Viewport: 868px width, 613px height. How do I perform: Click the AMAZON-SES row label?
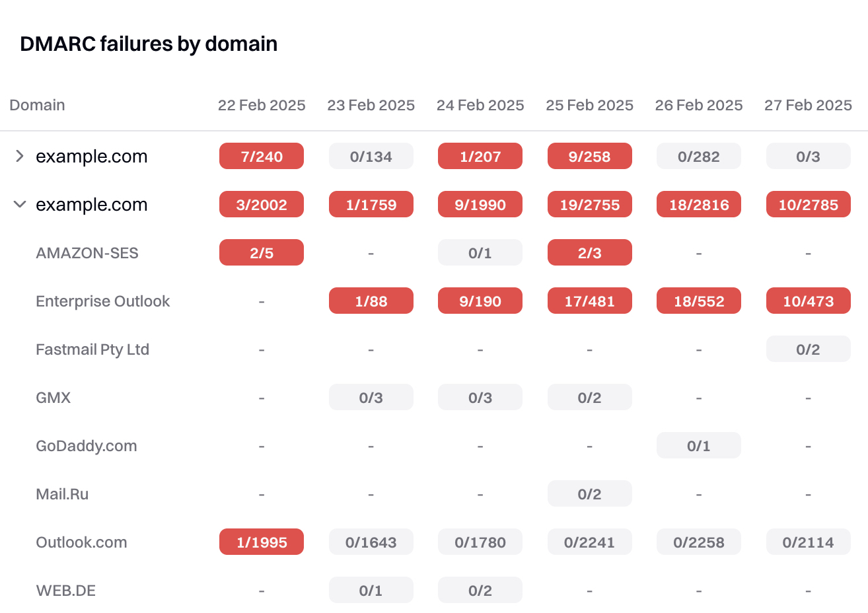click(87, 253)
